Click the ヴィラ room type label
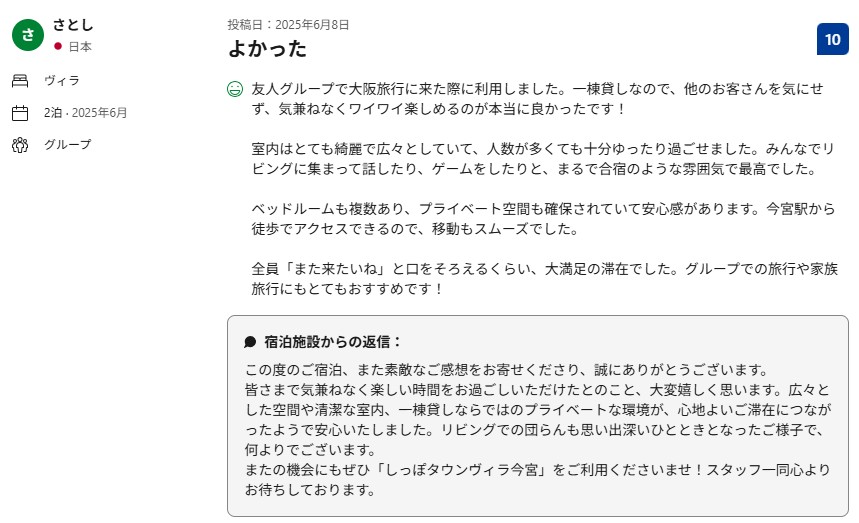 (x=62, y=81)
